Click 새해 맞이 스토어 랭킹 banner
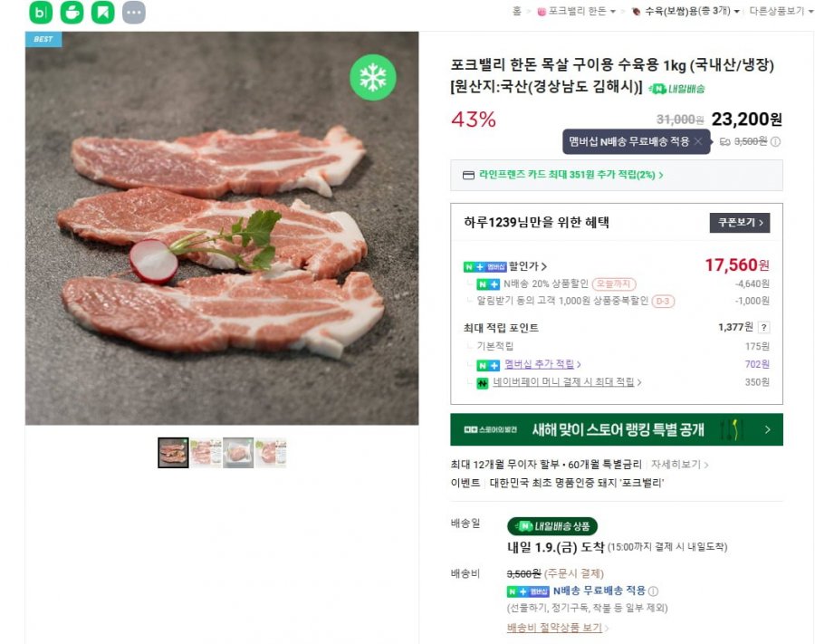The width and height of the screenshot is (815, 644). [616, 429]
